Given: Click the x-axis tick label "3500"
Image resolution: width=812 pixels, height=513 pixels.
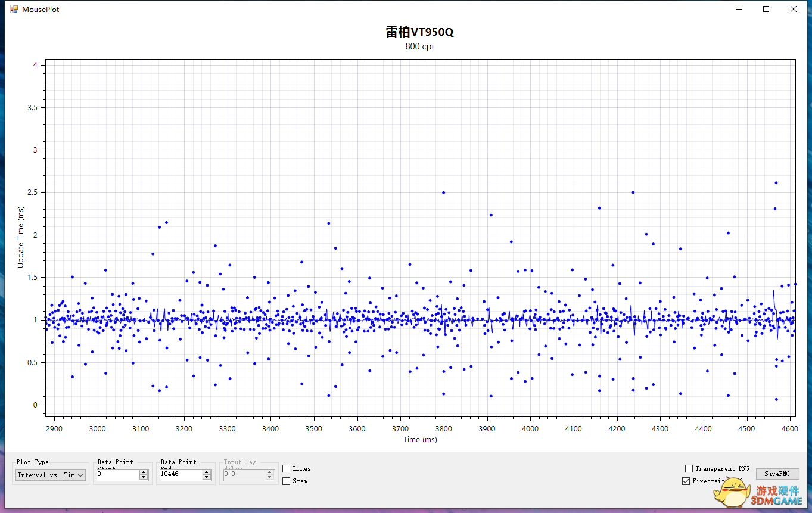Looking at the screenshot, I should click(314, 428).
